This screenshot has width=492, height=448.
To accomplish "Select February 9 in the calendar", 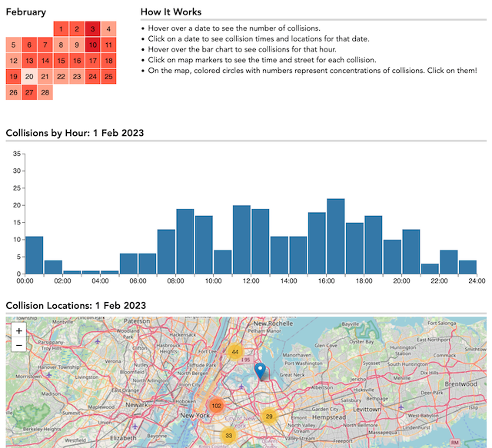I will coord(77,45).
